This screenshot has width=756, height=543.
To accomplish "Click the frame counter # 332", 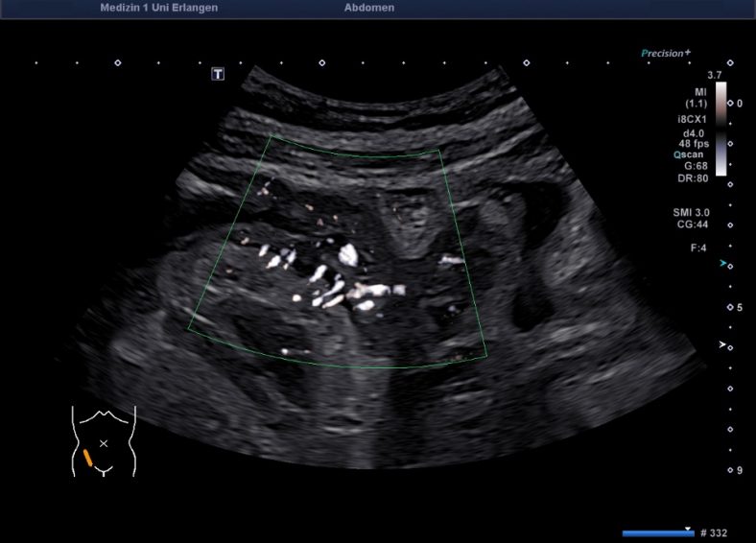I will [718, 532].
